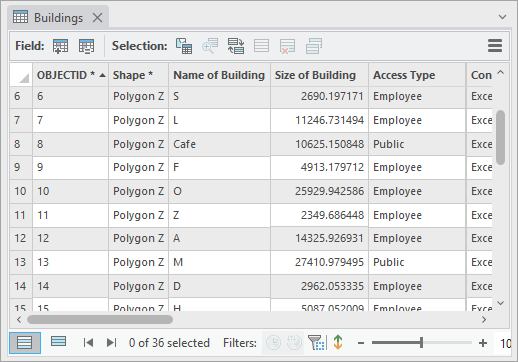The image size is (518, 362).
Task: Click OBJECTID cell 14
Action: pyautogui.click(x=70, y=286)
